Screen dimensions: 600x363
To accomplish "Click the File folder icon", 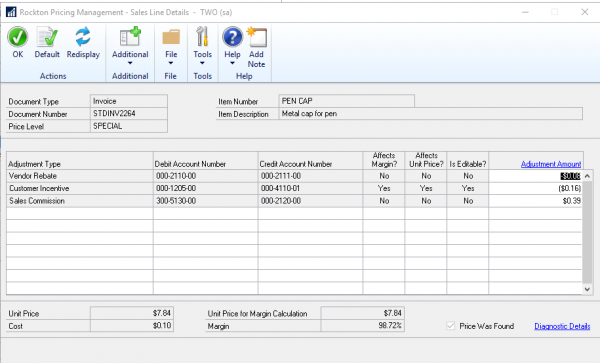I will click(171, 37).
